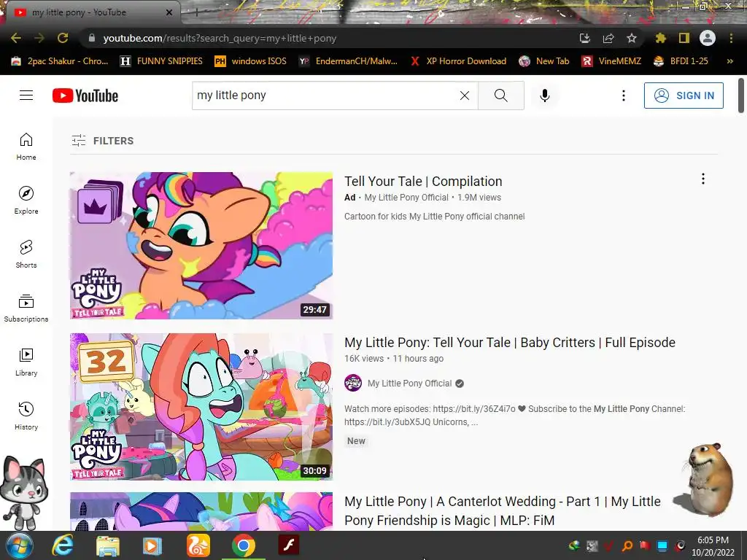Open the ad video's three-dot options menu
The width and height of the screenshot is (747, 560).
703,179
